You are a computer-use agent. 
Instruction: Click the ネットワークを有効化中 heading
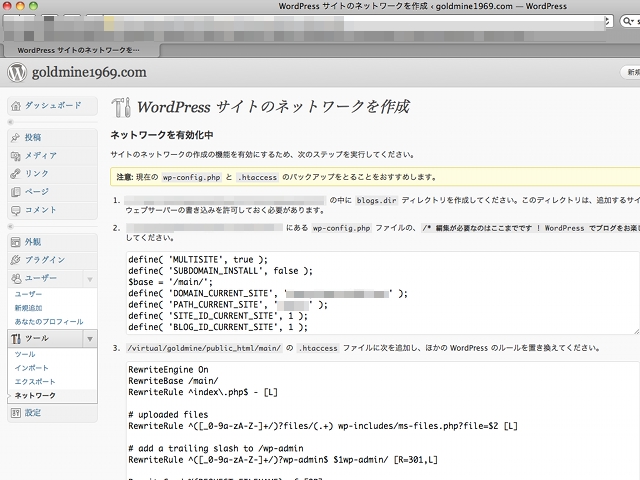click(162, 135)
